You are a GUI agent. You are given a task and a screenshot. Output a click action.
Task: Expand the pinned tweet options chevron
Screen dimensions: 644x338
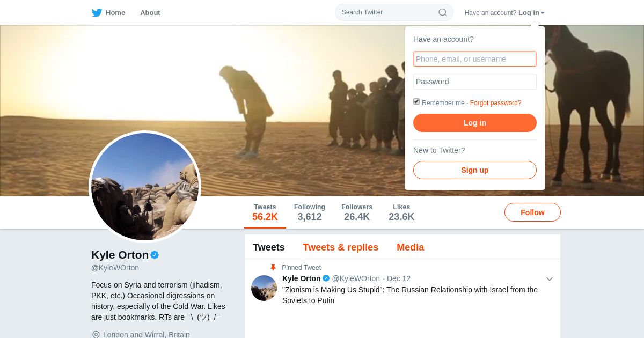coord(549,279)
